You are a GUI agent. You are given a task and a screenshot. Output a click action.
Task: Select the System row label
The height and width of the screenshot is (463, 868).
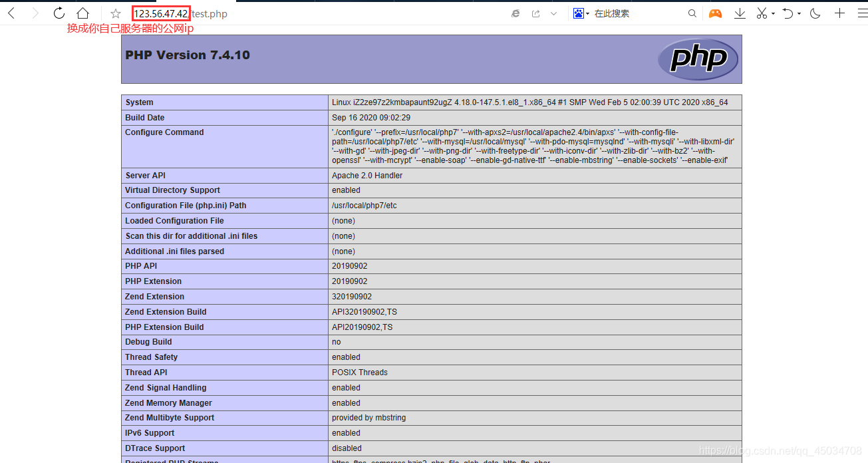point(139,102)
